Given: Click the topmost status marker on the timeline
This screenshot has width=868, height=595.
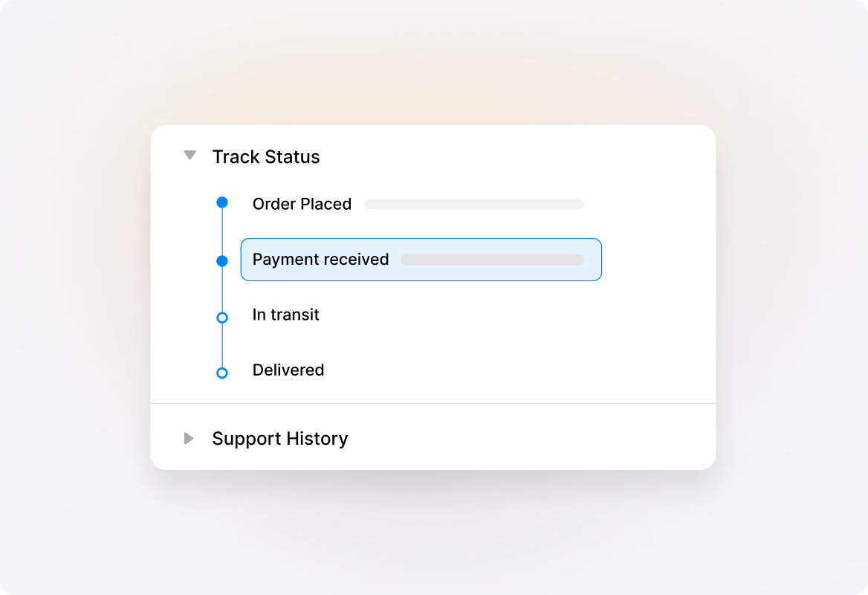Looking at the screenshot, I should [221, 202].
